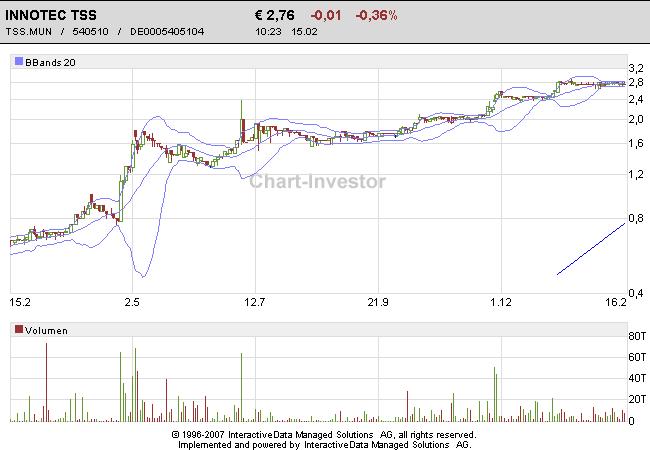Click the INNOTEC TSS stock title
The image size is (650, 450).
click(x=52, y=16)
